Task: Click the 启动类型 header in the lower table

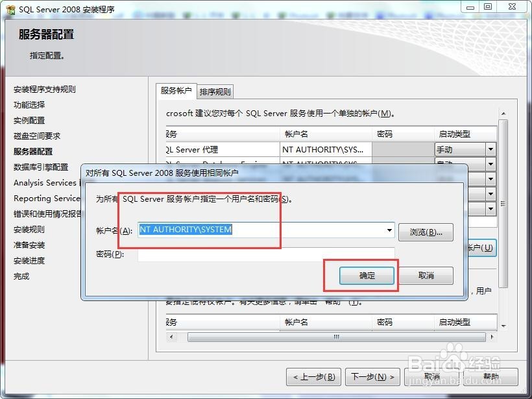Action: coord(466,322)
